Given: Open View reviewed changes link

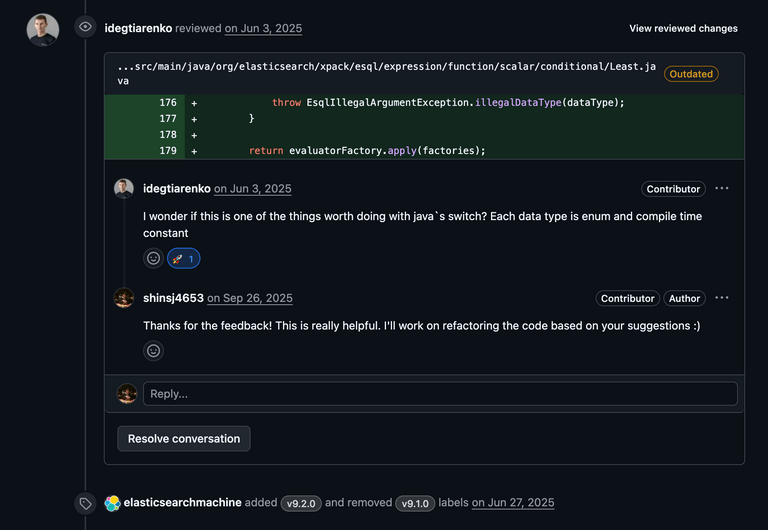Looking at the screenshot, I should [683, 29].
